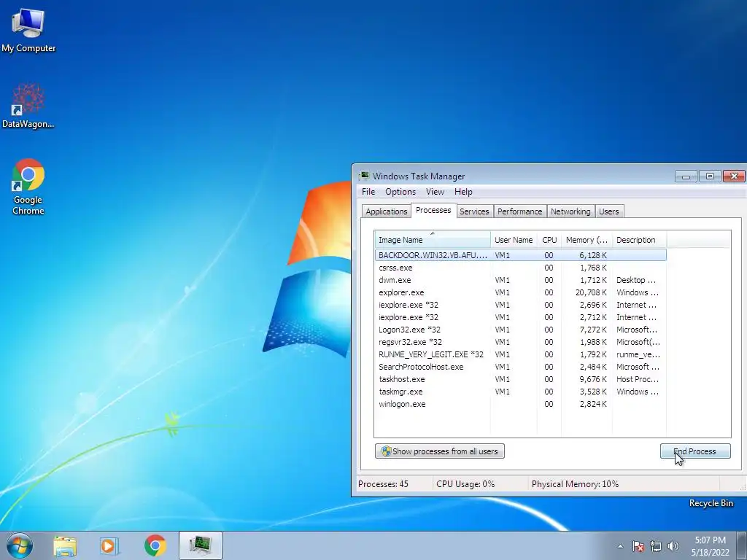Open the Options menu
The image size is (747, 560).
(x=400, y=192)
